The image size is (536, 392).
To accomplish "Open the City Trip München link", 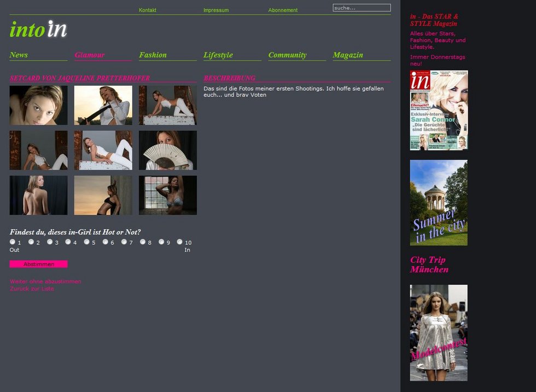I will (429, 265).
